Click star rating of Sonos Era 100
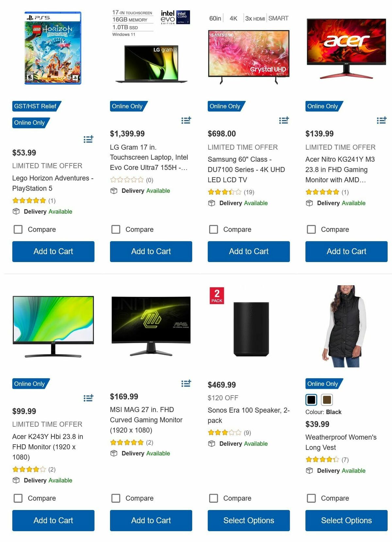The image size is (392, 542). point(225,433)
